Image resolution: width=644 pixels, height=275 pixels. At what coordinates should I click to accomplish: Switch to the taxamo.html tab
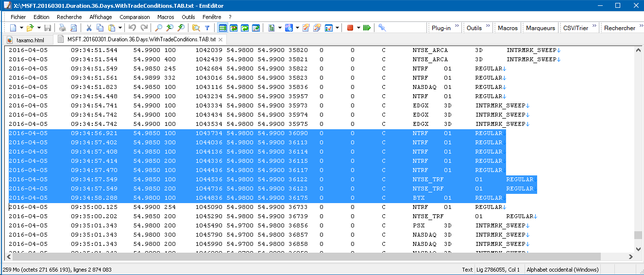(30, 39)
